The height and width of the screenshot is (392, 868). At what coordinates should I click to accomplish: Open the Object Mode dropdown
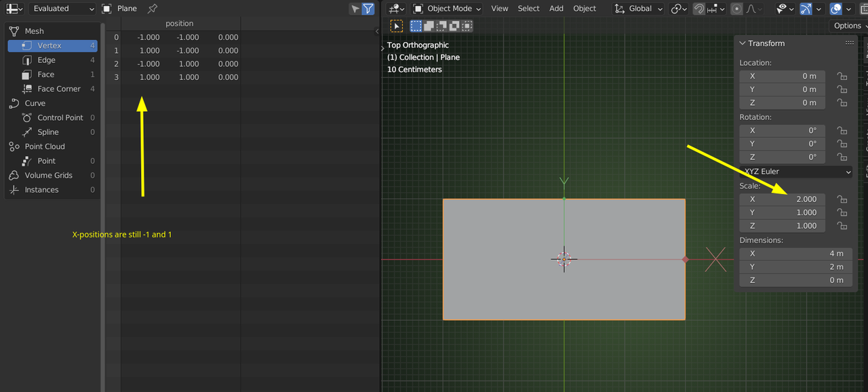click(x=447, y=9)
